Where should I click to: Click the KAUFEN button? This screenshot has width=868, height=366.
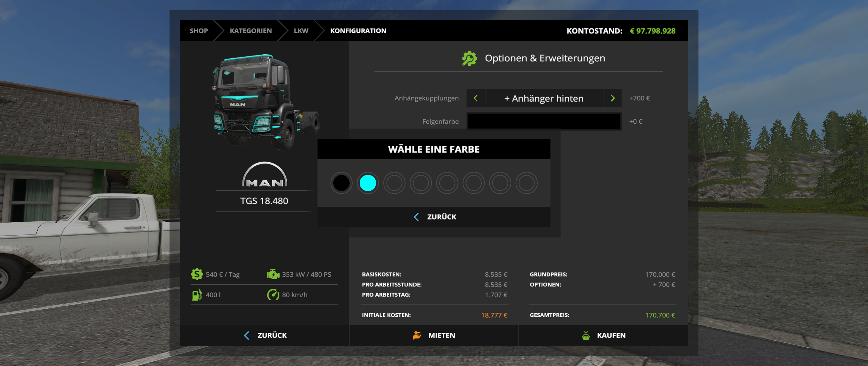point(604,335)
